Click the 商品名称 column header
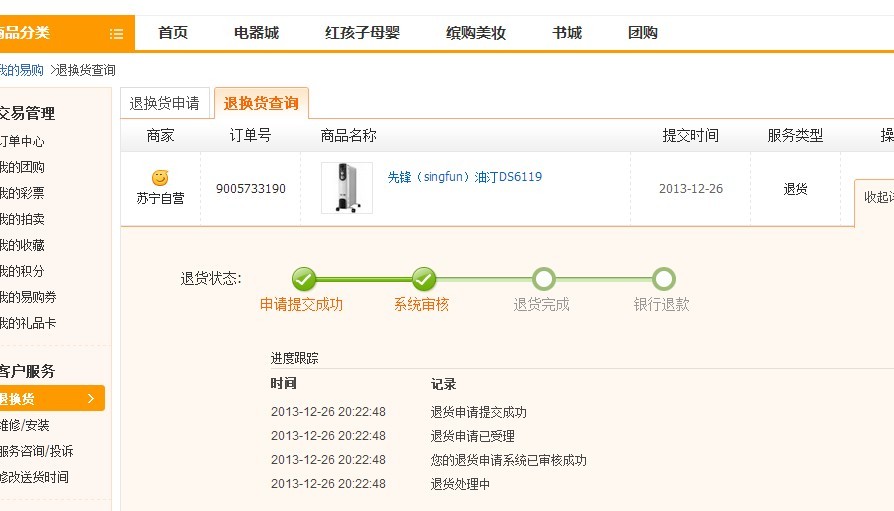Image resolution: width=894 pixels, height=511 pixels. coord(348,136)
